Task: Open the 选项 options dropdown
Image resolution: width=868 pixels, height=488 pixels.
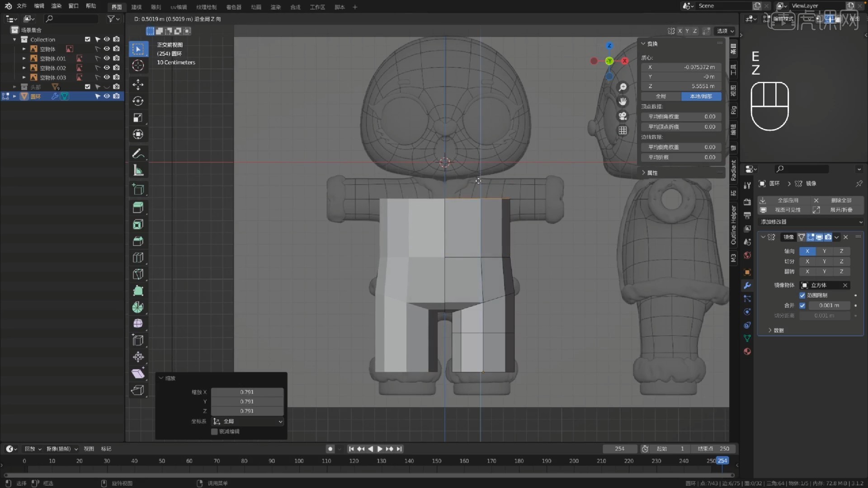Action: tap(725, 31)
